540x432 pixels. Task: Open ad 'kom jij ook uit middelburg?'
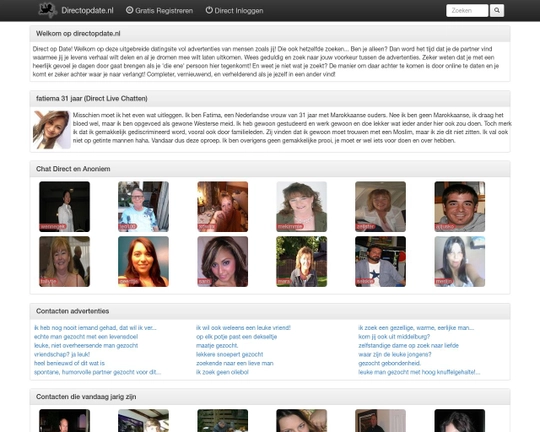tap(394, 337)
